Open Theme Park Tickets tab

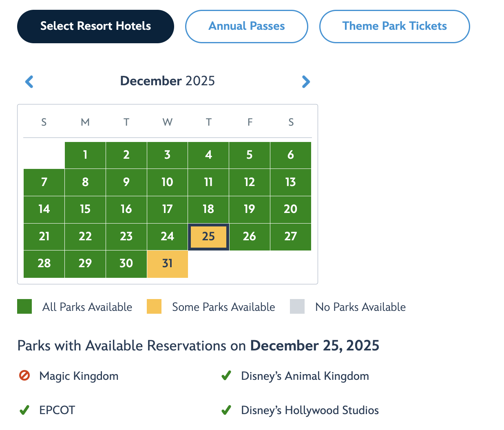[x=394, y=27]
